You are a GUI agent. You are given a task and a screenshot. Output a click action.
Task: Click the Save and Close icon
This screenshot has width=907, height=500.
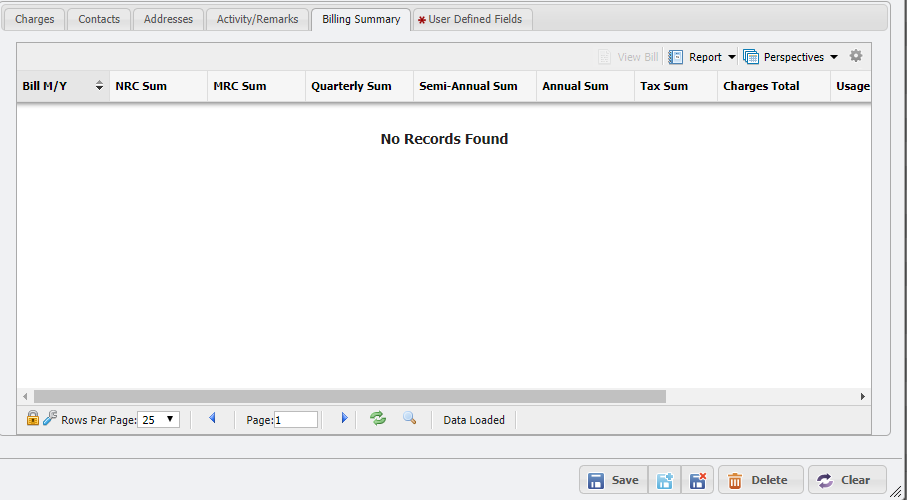coord(698,481)
